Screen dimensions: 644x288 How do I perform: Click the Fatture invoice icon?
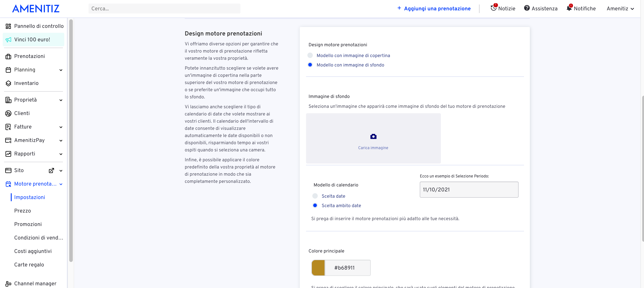tap(8, 127)
